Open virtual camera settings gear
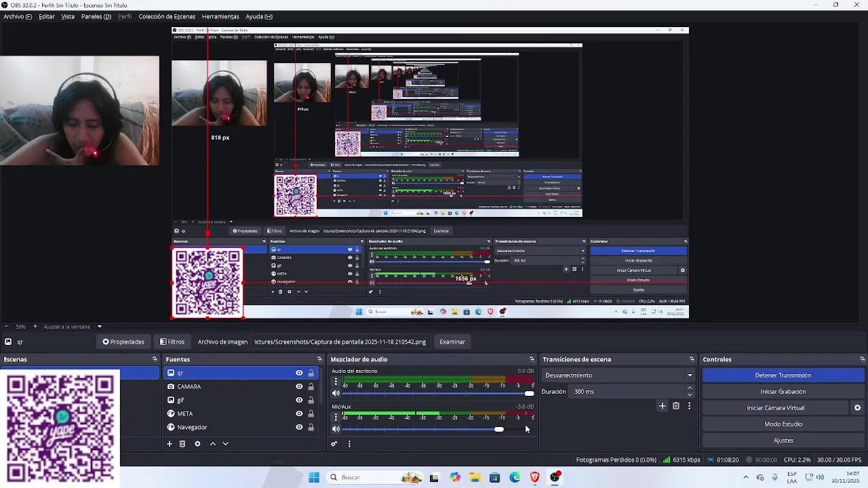Viewport: 868px width, 488px height. (x=857, y=408)
